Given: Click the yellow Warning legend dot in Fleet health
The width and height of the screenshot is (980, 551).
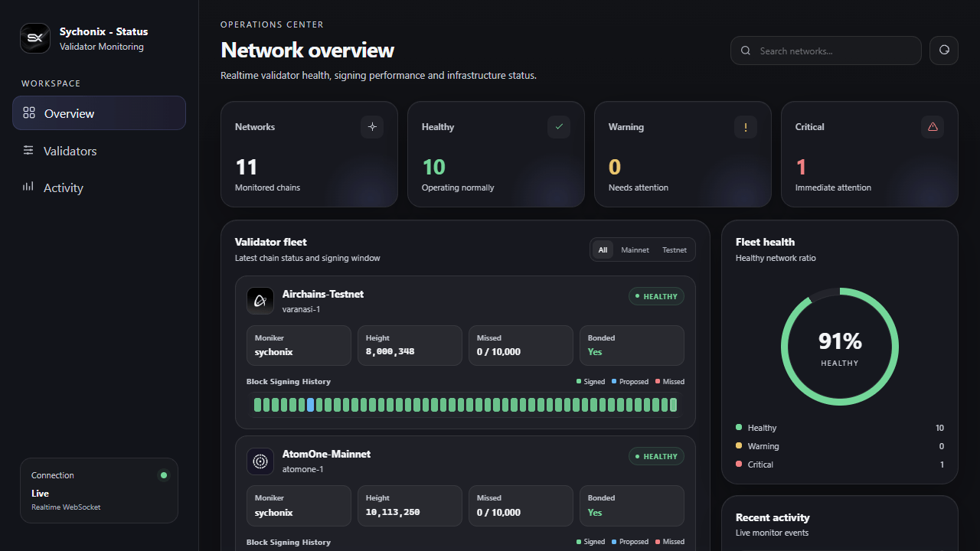Looking at the screenshot, I should click(x=739, y=445).
